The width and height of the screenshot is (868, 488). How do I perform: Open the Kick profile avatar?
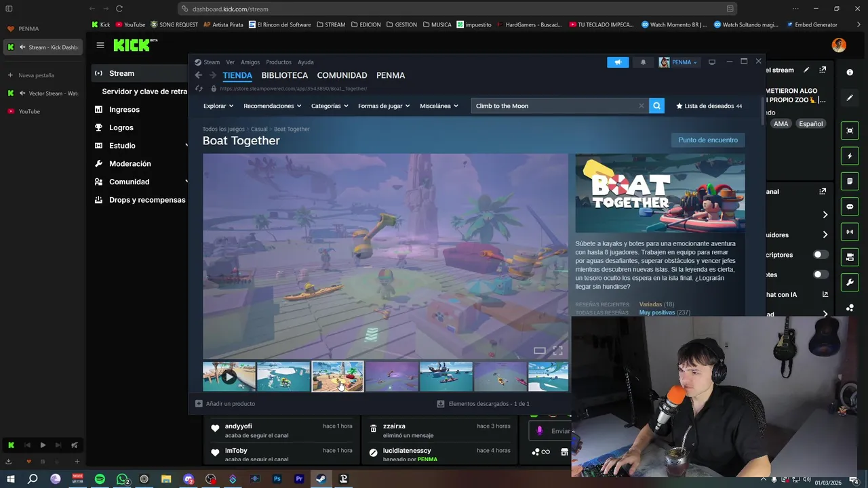click(839, 45)
